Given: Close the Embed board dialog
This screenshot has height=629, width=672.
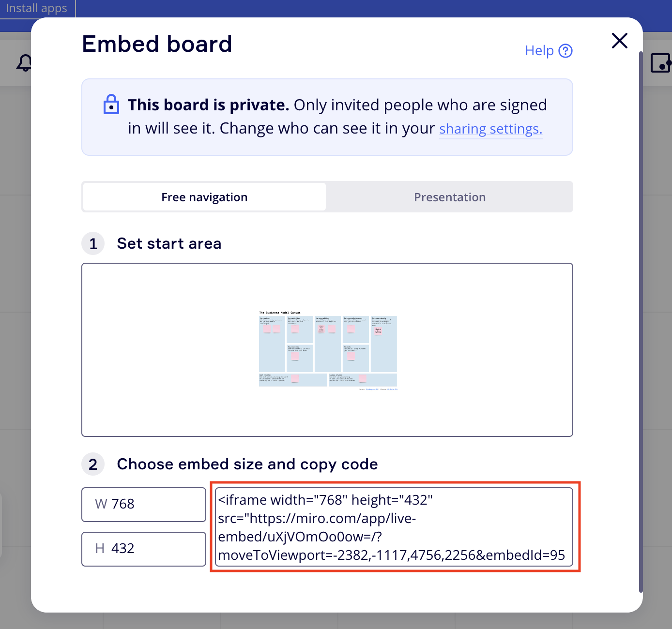Looking at the screenshot, I should 619,41.
